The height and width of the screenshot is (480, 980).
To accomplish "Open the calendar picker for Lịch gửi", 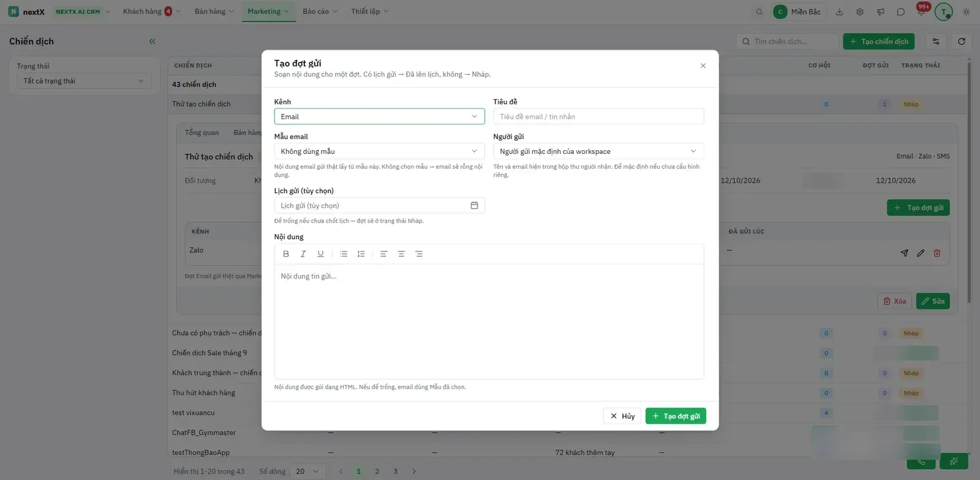I will point(474,205).
